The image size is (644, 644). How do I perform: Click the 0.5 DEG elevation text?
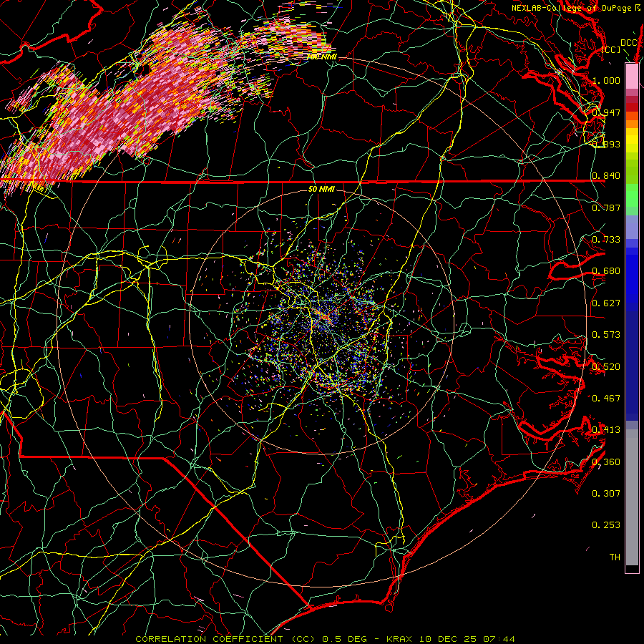[x=344, y=639]
